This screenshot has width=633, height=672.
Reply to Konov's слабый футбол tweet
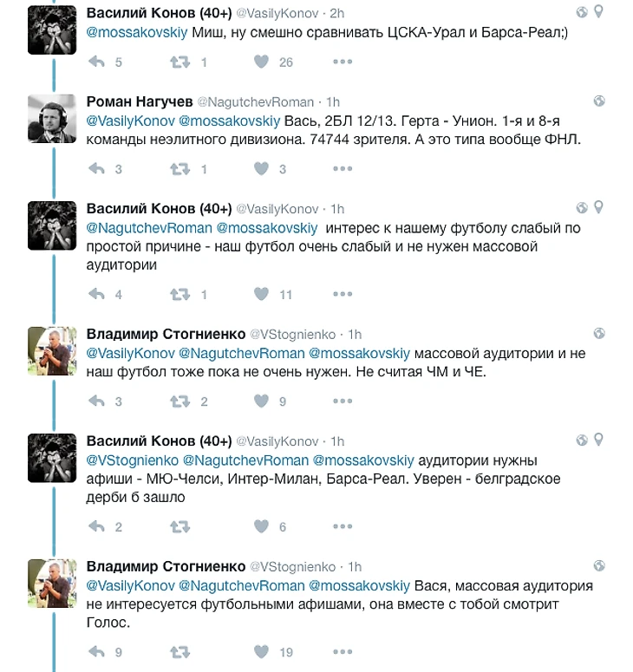[x=96, y=295]
